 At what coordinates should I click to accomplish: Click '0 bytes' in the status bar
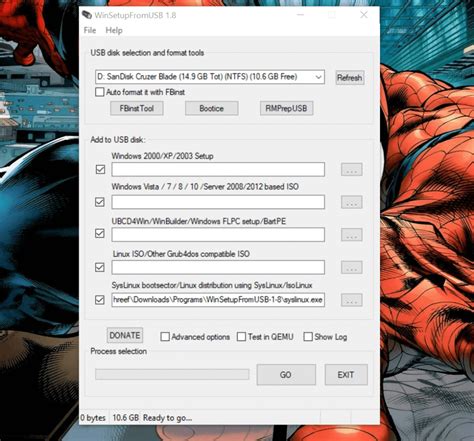pyautogui.click(x=93, y=418)
